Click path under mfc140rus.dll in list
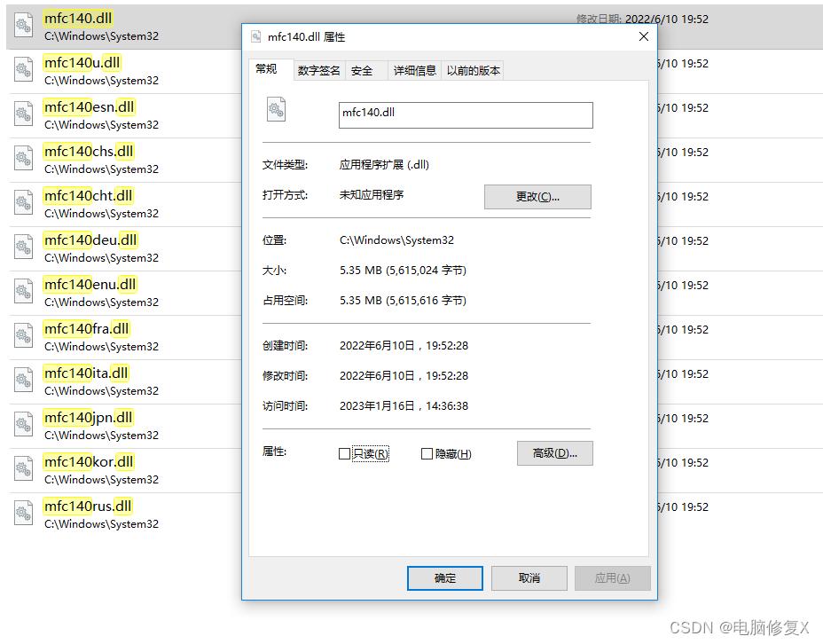This screenshot has width=823, height=644. pyautogui.click(x=101, y=524)
